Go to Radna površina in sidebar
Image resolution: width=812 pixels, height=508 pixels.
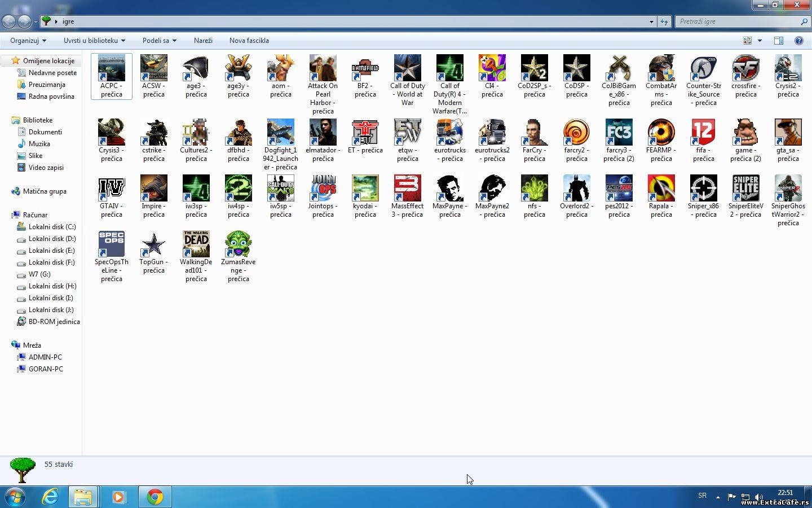pyautogui.click(x=51, y=97)
